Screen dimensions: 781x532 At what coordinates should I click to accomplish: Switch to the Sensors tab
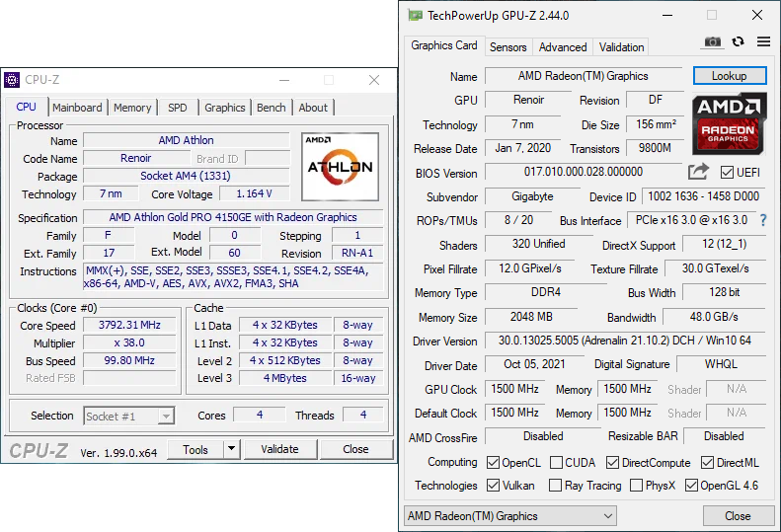508,47
